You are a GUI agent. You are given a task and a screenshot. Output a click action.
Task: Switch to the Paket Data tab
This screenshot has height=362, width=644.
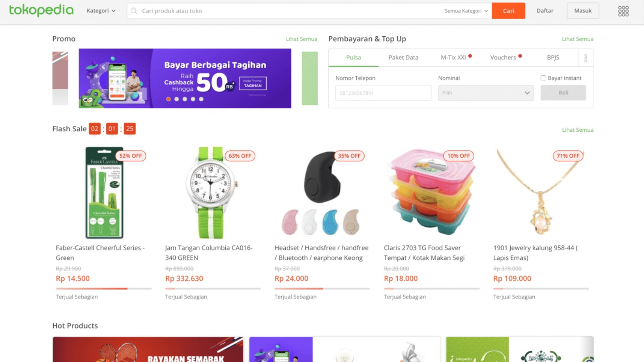(x=403, y=58)
